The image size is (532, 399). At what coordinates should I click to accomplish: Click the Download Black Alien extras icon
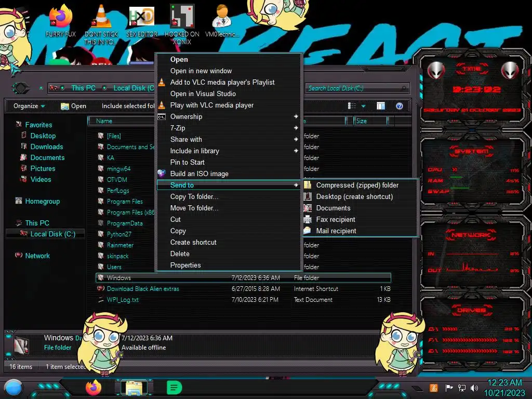[x=101, y=288]
